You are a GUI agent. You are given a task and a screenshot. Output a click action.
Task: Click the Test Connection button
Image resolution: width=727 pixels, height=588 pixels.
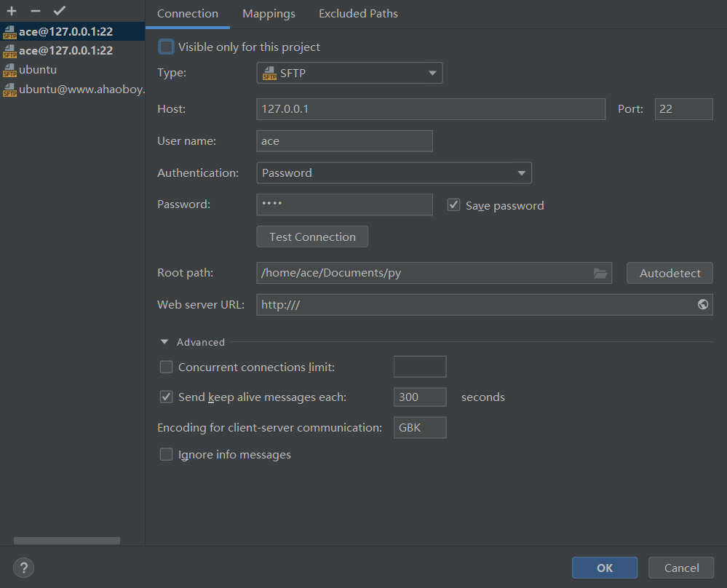pos(312,237)
